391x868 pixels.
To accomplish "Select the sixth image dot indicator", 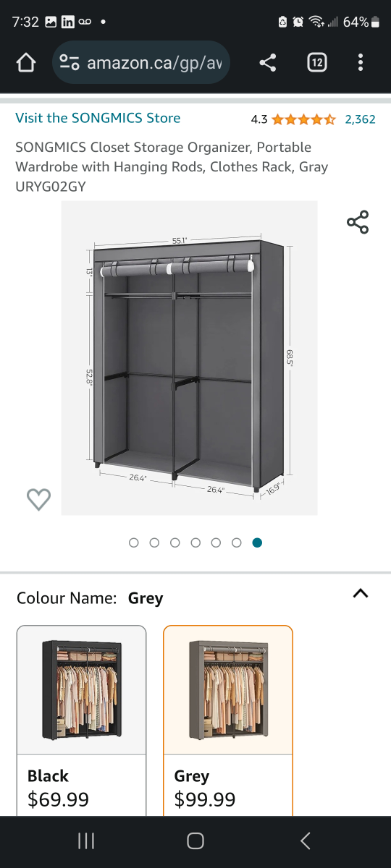I will click(237, 542).
